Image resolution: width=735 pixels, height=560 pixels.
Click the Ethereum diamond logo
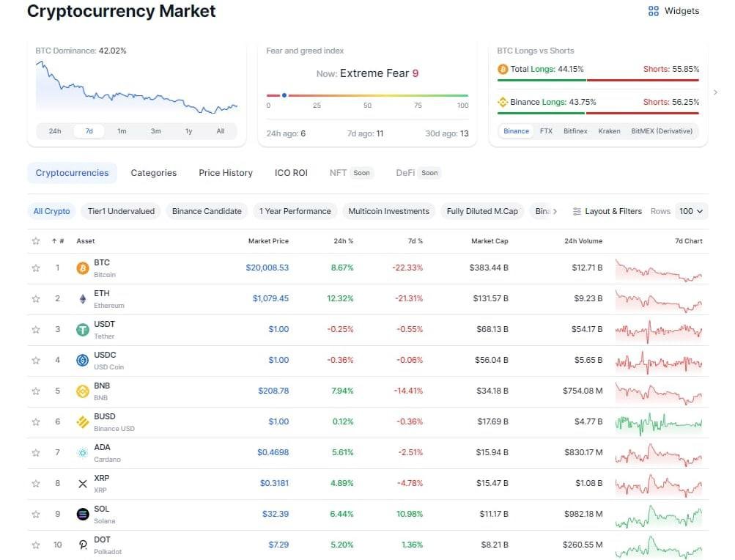(83, 299)
